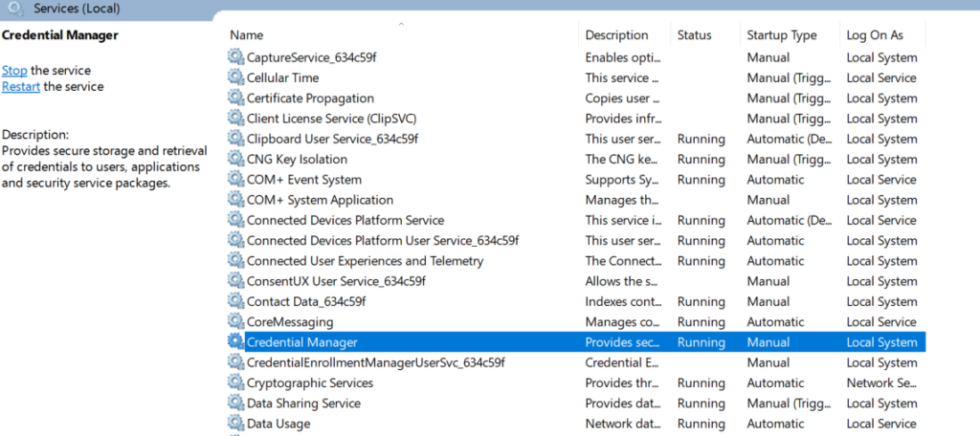
Task: Select Client License Service (ClipSVC)
Action: pos(331,118)
